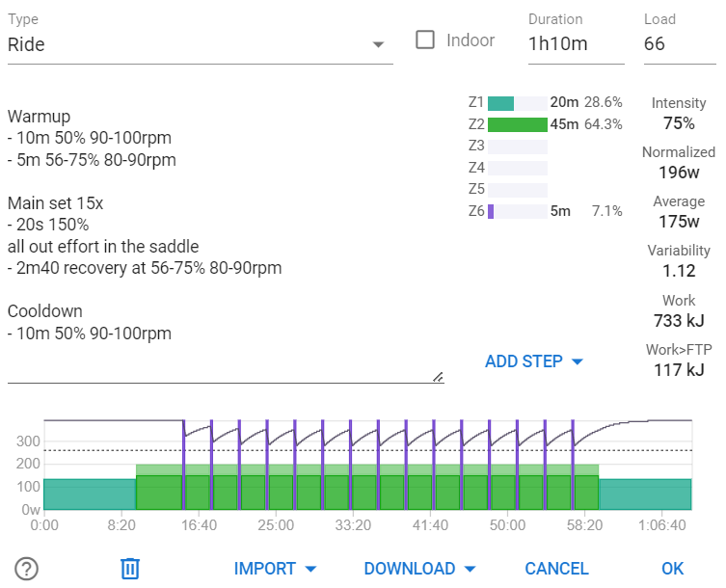Screen dimensions: 726x588
Task: Click the CANCEL button
Action: (556, 569)
